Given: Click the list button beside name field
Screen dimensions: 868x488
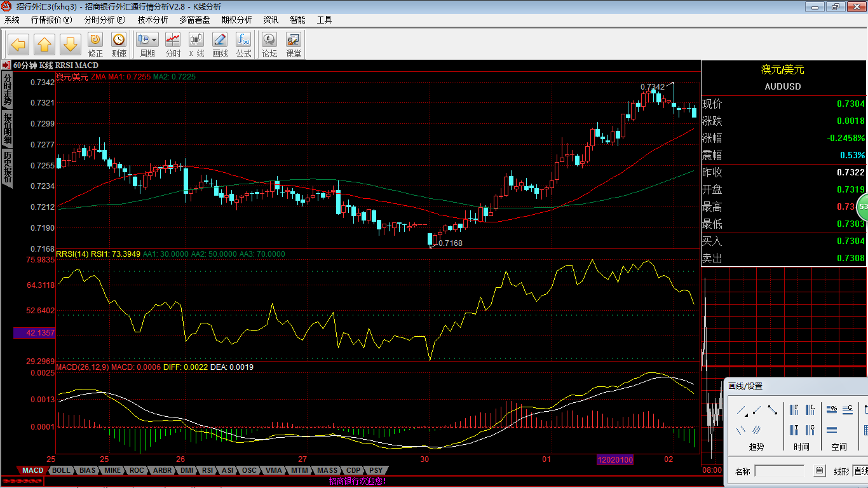Looking at the screenshot, I should pyautogui.click(x=820, y=471).
